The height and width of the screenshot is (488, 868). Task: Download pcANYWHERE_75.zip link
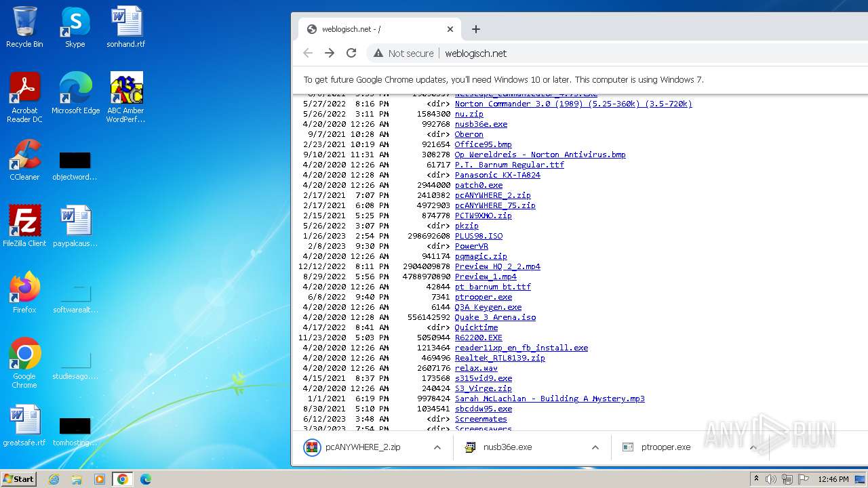(495, 205)
